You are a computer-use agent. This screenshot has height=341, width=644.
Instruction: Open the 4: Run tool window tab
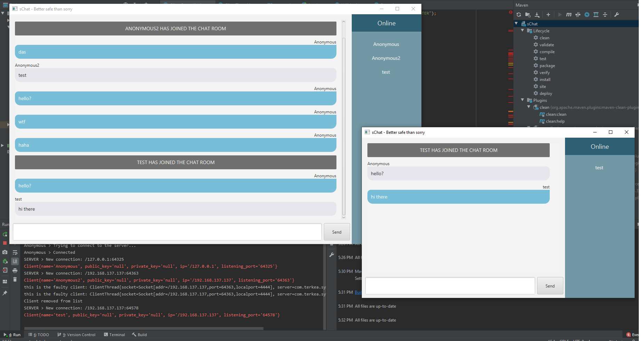pyautogui.click(x=12, y=335)
